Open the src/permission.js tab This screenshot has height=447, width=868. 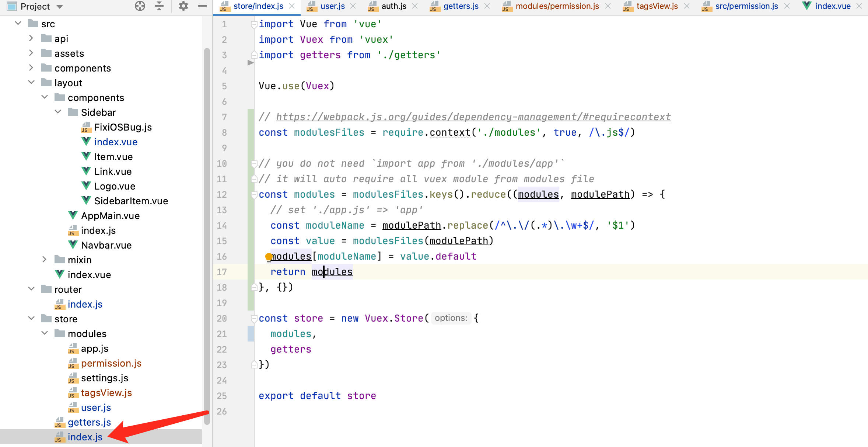(746, 6)
